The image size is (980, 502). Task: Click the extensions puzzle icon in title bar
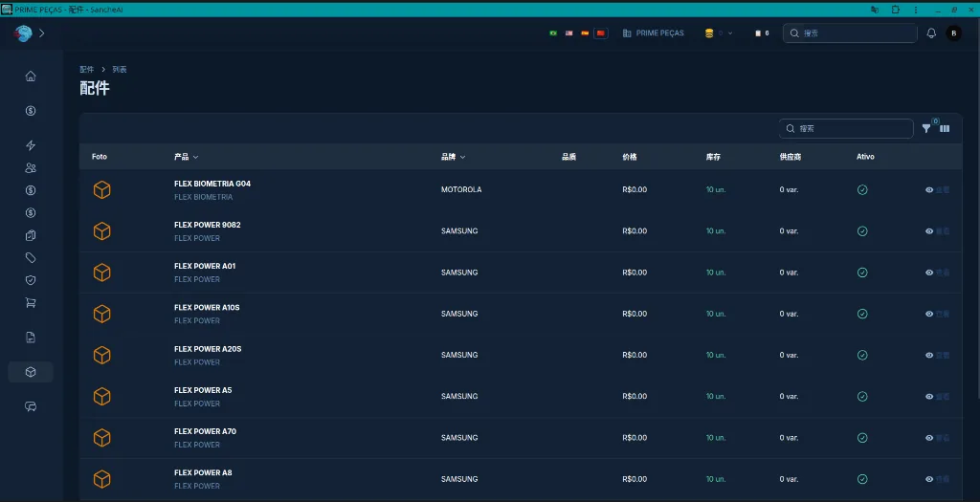[895, 10]
